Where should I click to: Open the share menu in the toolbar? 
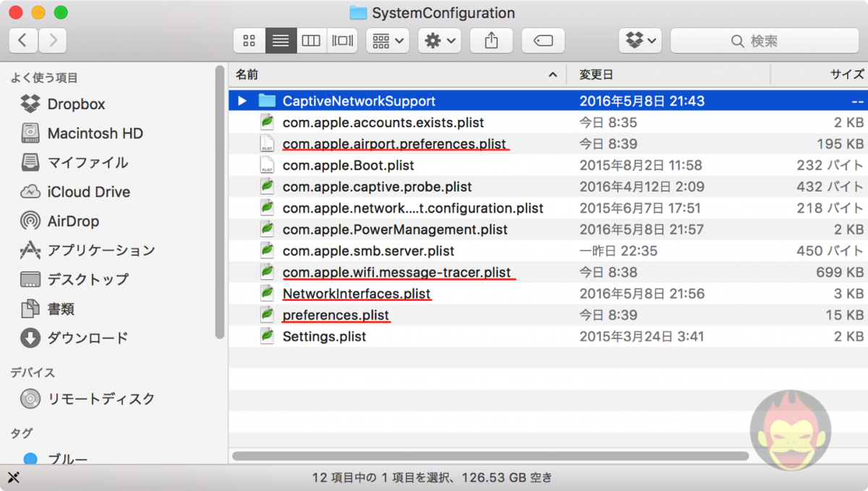coord(491,40)
